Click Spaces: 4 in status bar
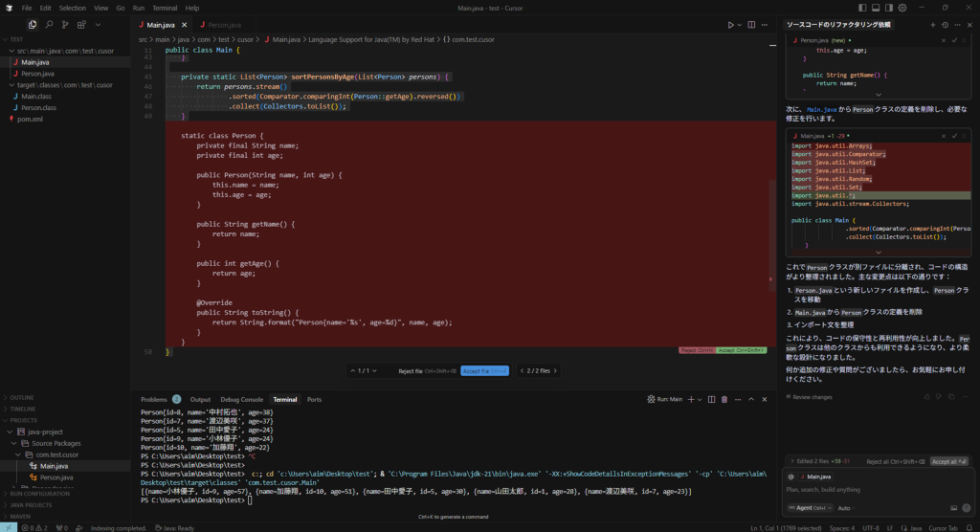Screen dimensions: 980x532 pyautogui.click(x=842, y=528)
